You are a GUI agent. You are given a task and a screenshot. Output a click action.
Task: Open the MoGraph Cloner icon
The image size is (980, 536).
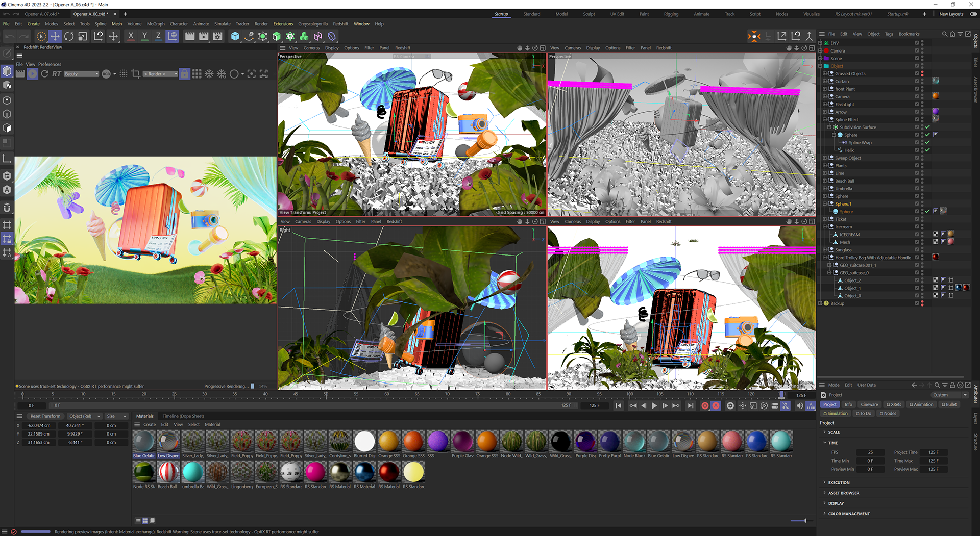(290, 36)
